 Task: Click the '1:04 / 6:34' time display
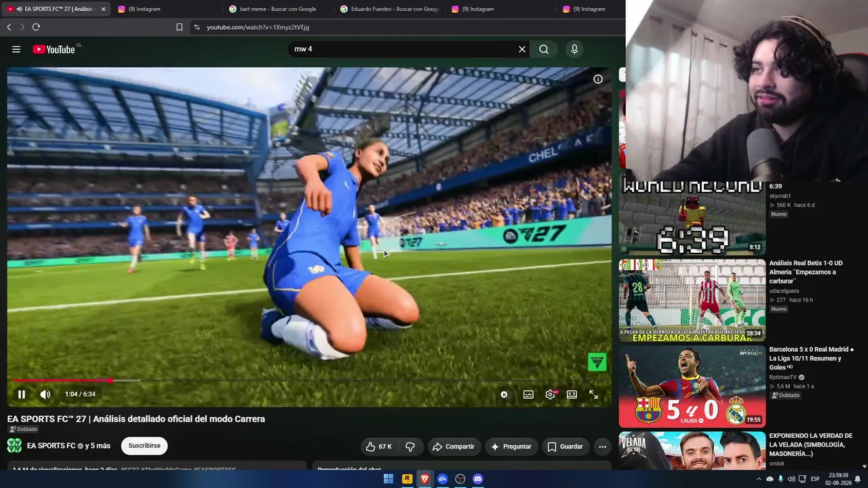click(x=80, y=394)
